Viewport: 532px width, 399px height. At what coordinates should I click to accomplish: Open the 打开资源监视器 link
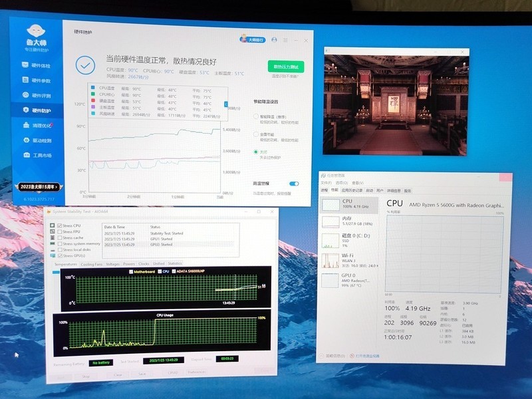coord(364,356)
